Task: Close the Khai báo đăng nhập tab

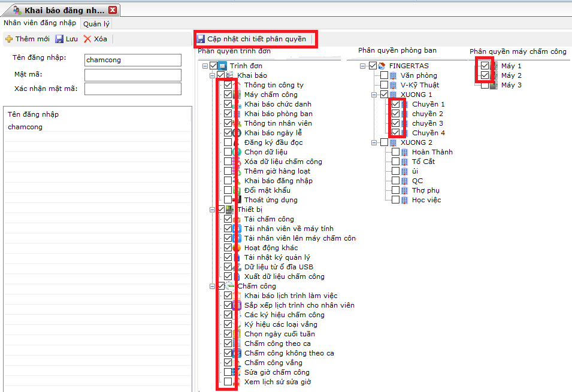Action: pyautogui.click(x=113, y=10)
